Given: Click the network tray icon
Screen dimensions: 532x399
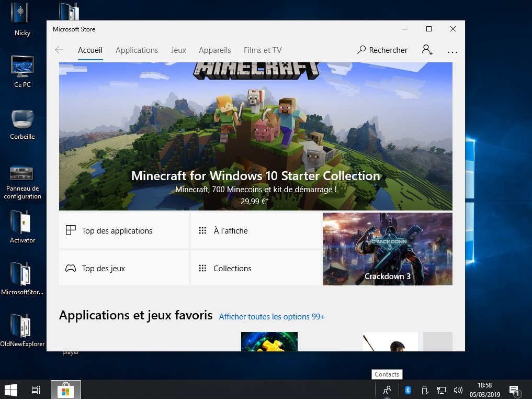Looking at the screenshot, I should click(441, 390).
